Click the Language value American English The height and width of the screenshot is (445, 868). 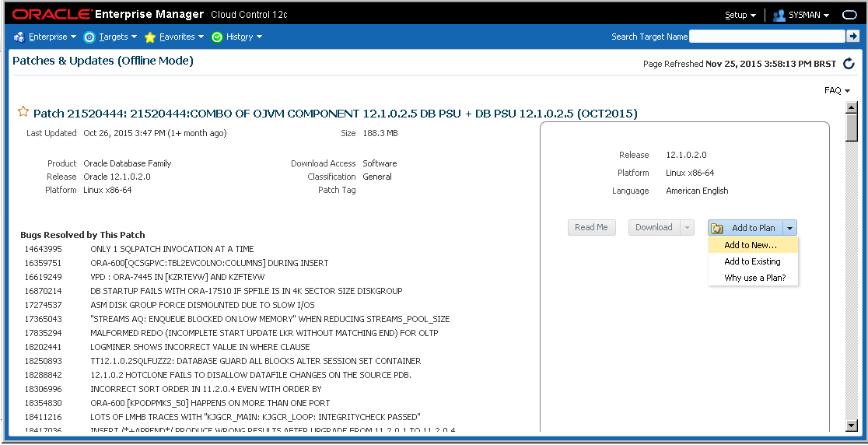point(697,191)
